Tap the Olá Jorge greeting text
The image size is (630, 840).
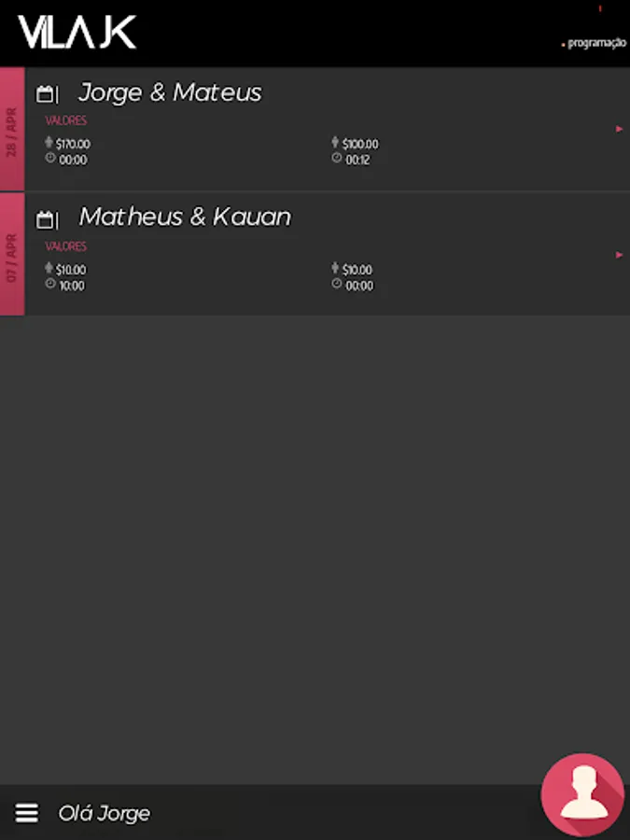(x=104, y=813)
